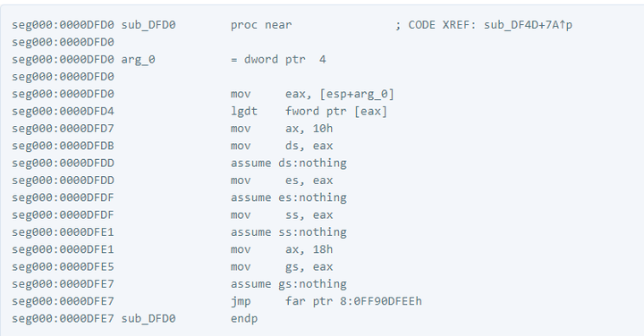
Task: Select the assume es:nothing directive
Action: pos(288,197)
